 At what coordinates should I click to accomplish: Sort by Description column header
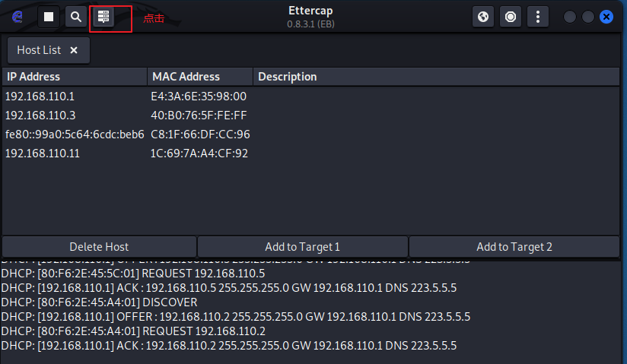[436, 77]
